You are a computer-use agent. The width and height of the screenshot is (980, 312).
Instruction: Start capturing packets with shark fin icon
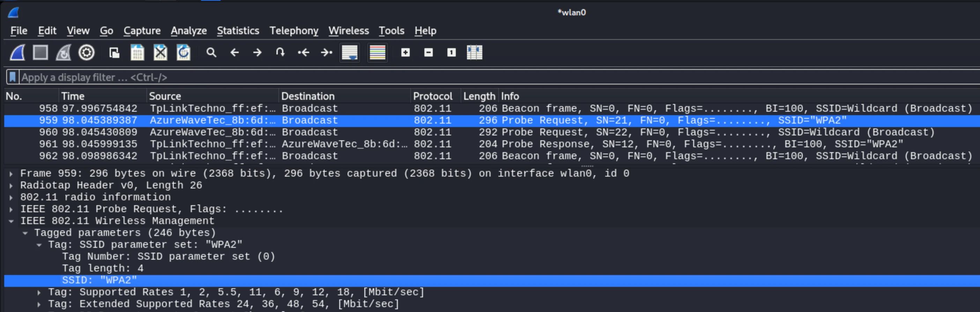tap(17, 52)
